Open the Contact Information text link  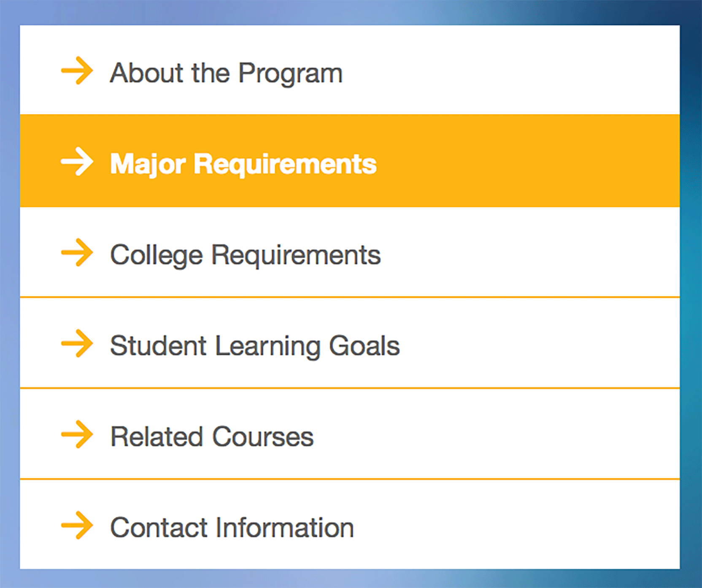point(232,528)
